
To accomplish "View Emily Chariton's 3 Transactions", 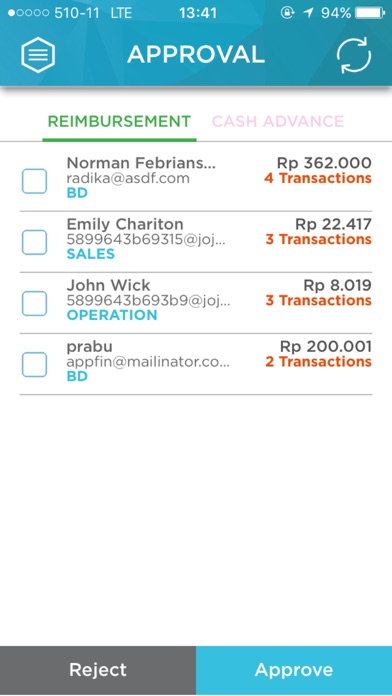I will tap(318, 240).
